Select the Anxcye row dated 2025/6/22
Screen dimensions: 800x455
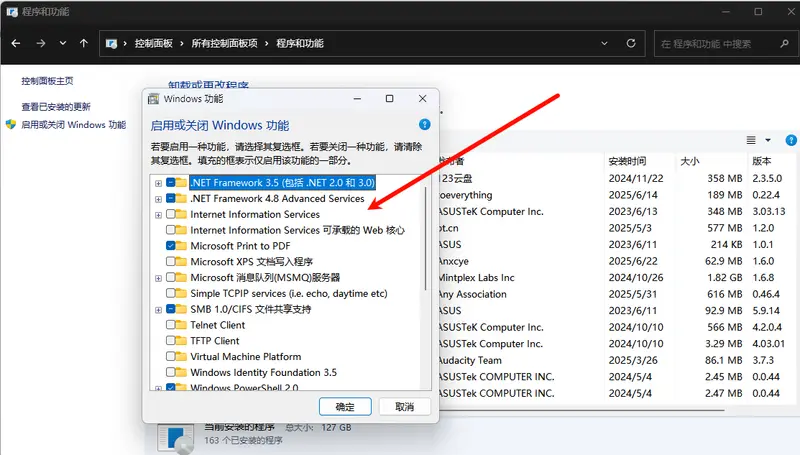[617, 261]
